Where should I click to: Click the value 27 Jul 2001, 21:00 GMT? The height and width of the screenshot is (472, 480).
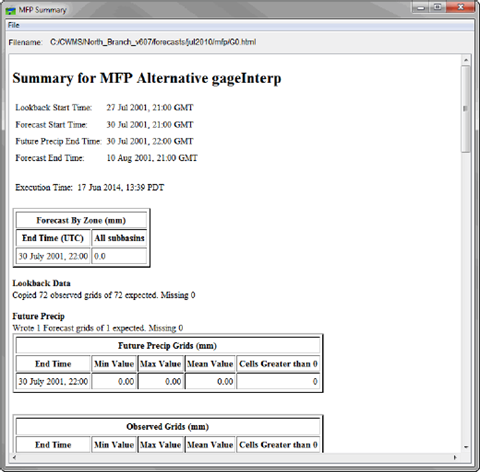tap(150, 108)
